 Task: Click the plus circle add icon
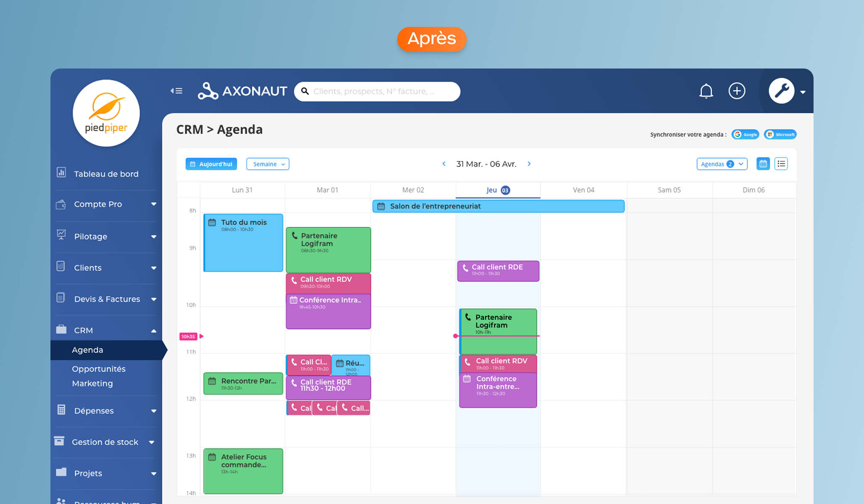(x=737, y=91)
